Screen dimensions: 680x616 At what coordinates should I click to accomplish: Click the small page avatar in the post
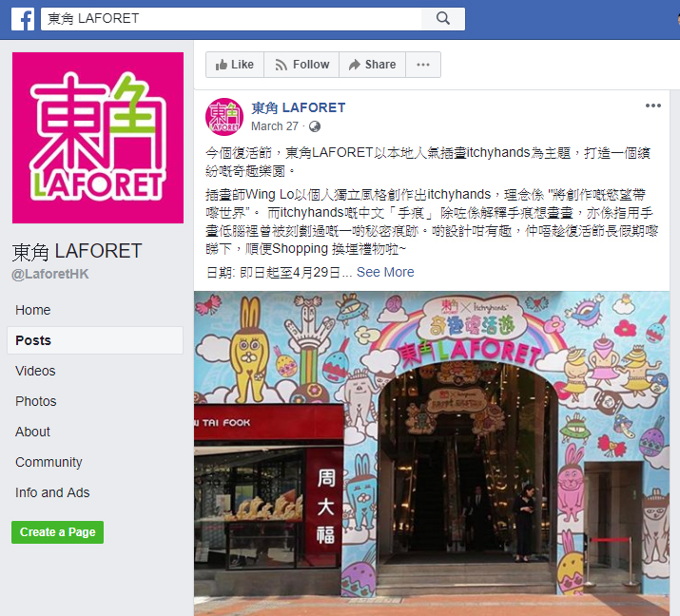pyautogui.click(x=224, y=117)
